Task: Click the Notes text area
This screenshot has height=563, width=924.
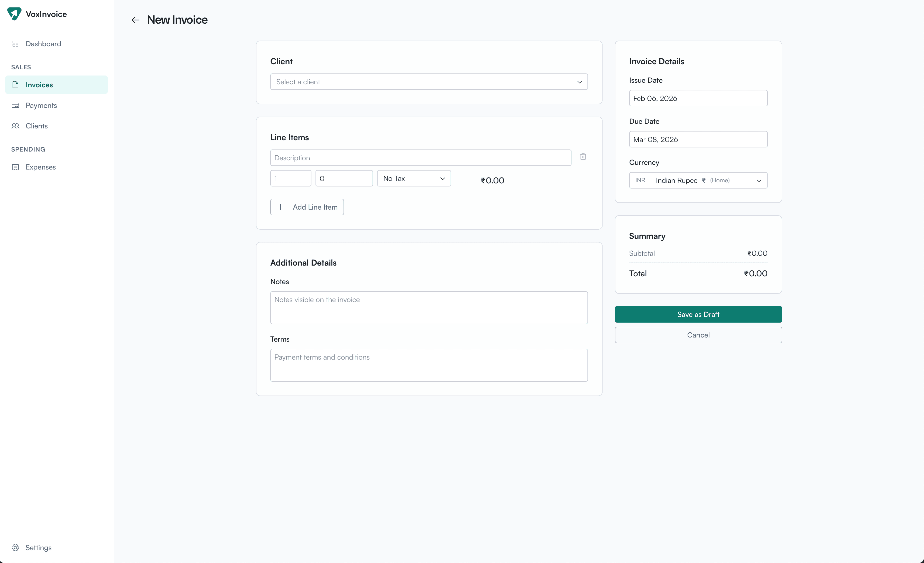Action: (x=429, y=307)
